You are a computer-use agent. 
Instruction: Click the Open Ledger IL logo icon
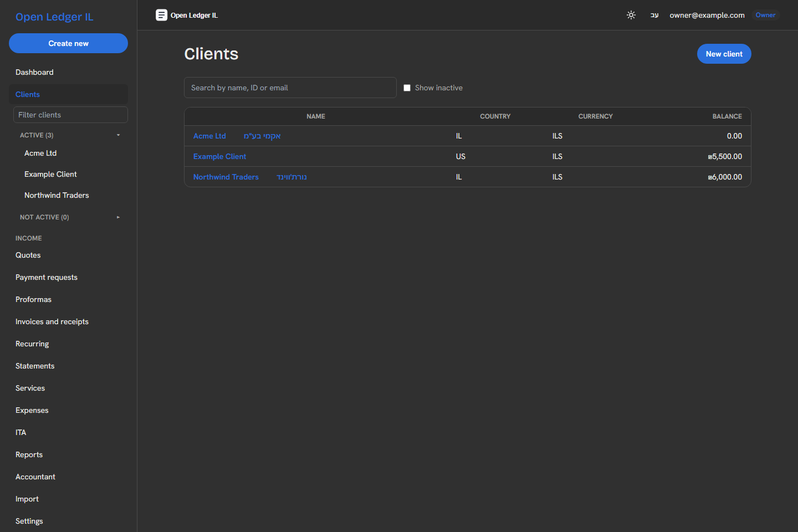pos(161,15)
